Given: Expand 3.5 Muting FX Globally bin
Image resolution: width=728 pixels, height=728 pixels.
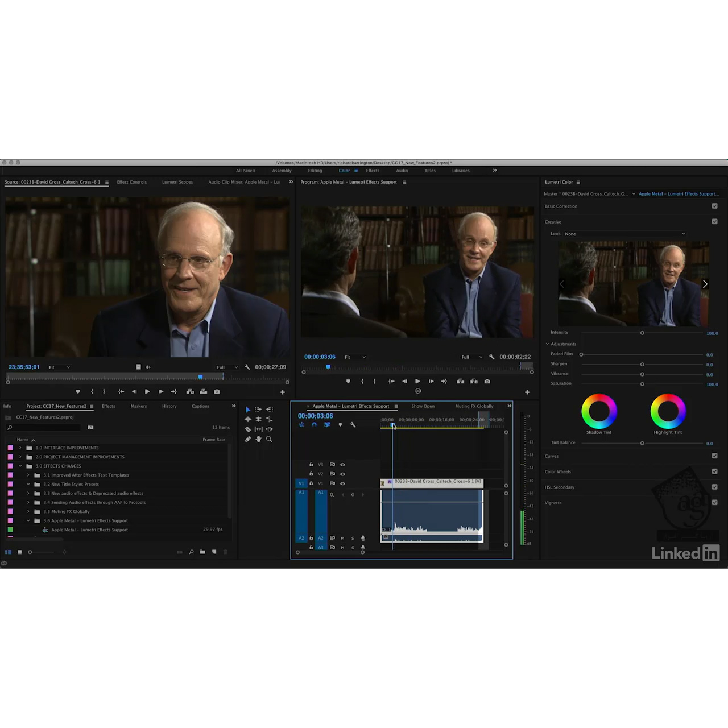Looking at the screenshot, I should 28,511.
